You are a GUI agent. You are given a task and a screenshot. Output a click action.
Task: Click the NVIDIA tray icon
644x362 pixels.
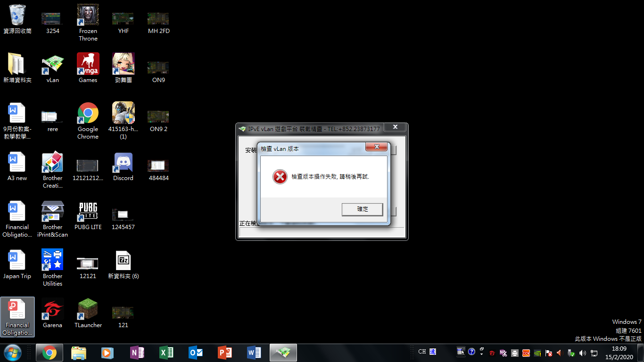[x=537, y=353]
